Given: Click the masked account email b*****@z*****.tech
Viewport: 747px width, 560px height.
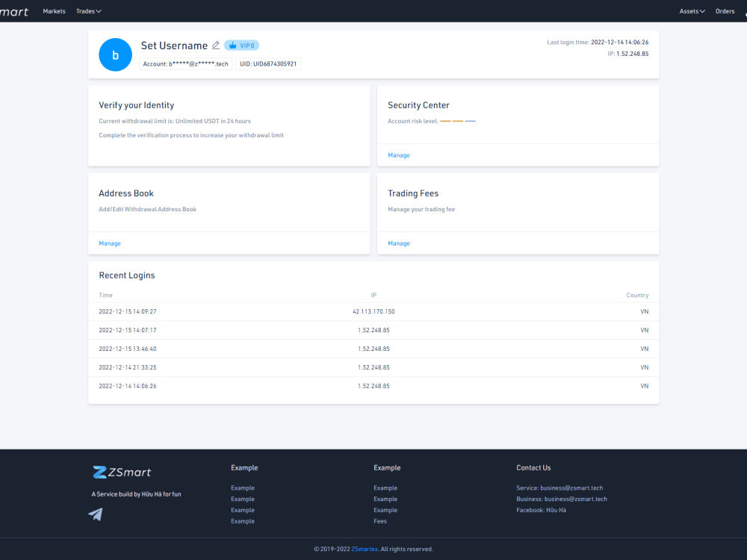Looking at the screenshot, I should (185, 63).
